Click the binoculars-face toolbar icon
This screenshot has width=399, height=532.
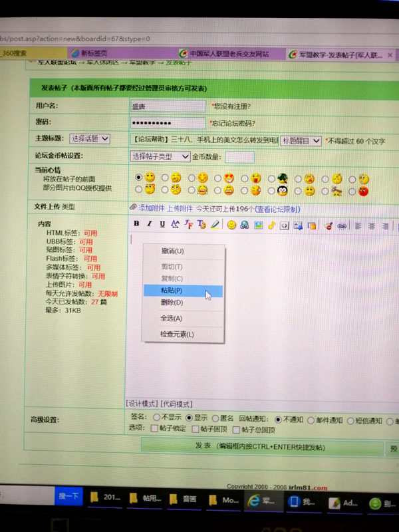(244, 225)
